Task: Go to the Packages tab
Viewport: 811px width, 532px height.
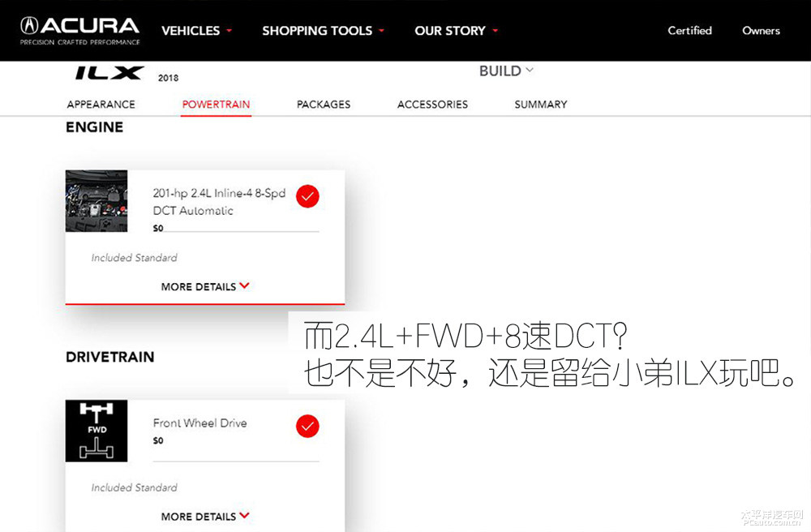Action: click(x=324, y=104)
